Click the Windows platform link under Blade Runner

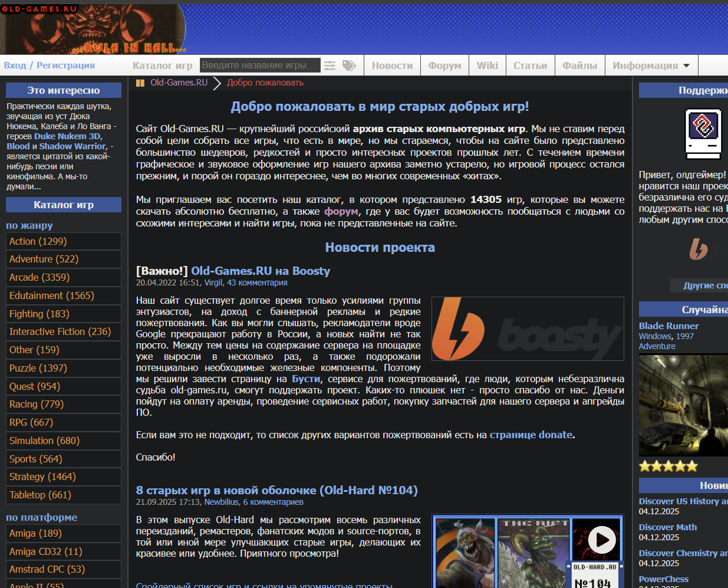click(655, 336)
